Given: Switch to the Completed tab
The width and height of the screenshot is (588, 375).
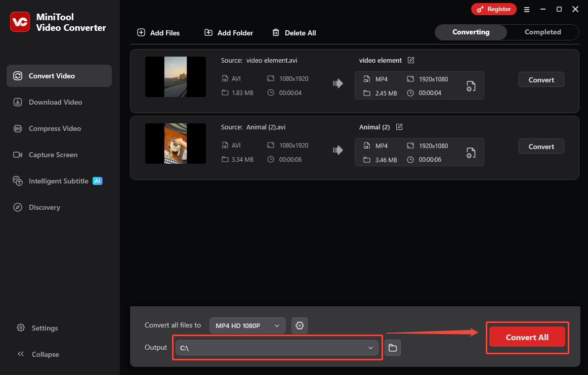Looking at the screenshot, I should coord(542,32).
